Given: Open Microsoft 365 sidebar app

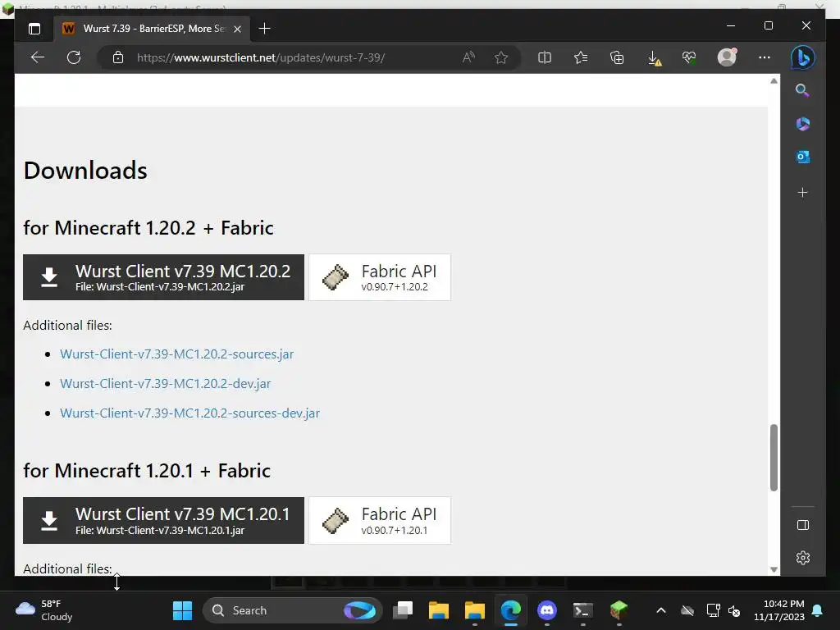Looking at the screenshot, I should click(802, 124).
